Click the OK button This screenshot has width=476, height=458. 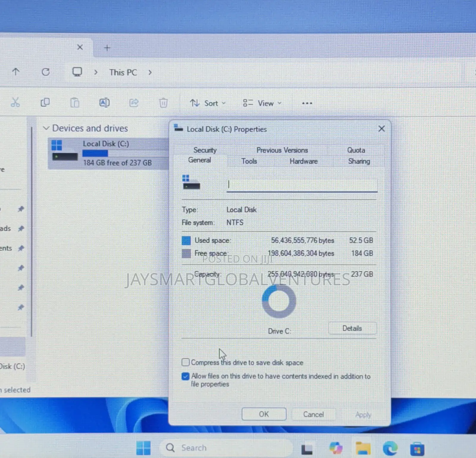tap(264, 414)
